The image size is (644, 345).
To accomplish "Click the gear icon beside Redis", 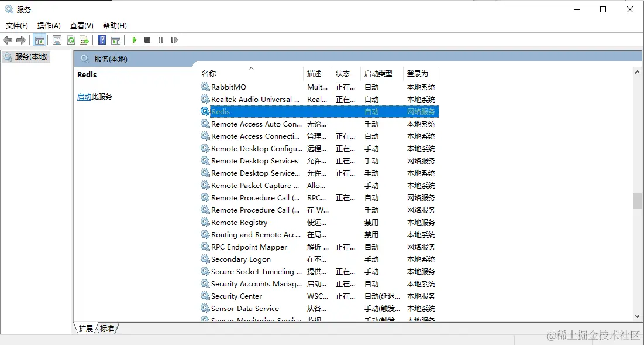I will [205, 111].
